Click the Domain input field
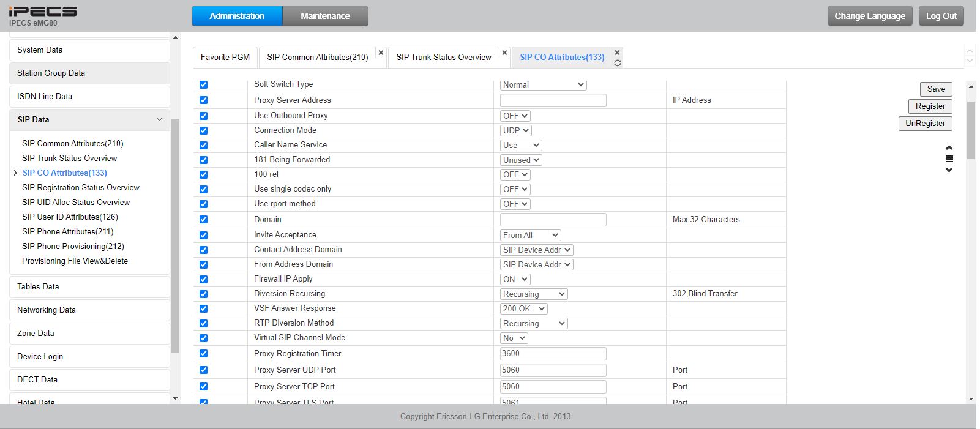 coord(553,220)
